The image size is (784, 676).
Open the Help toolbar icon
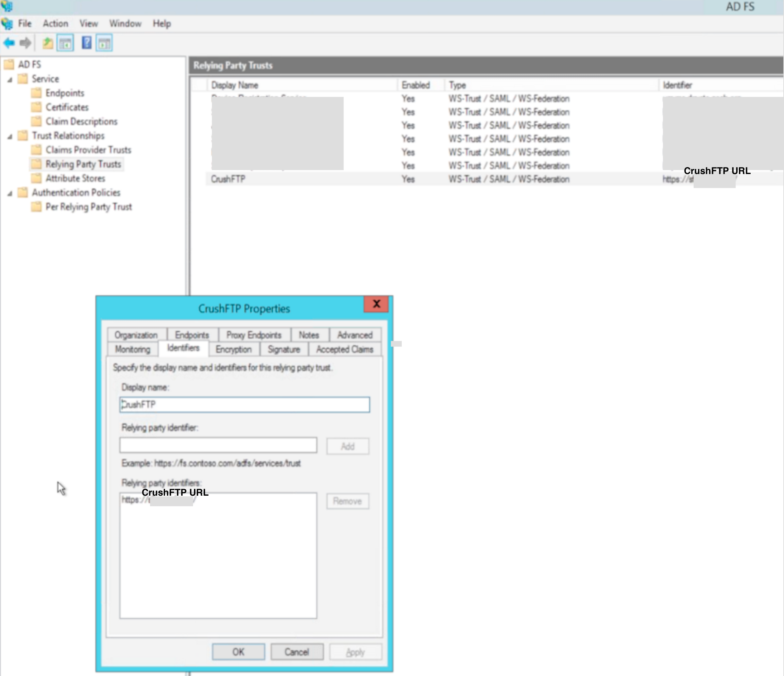tap(87, 43)
